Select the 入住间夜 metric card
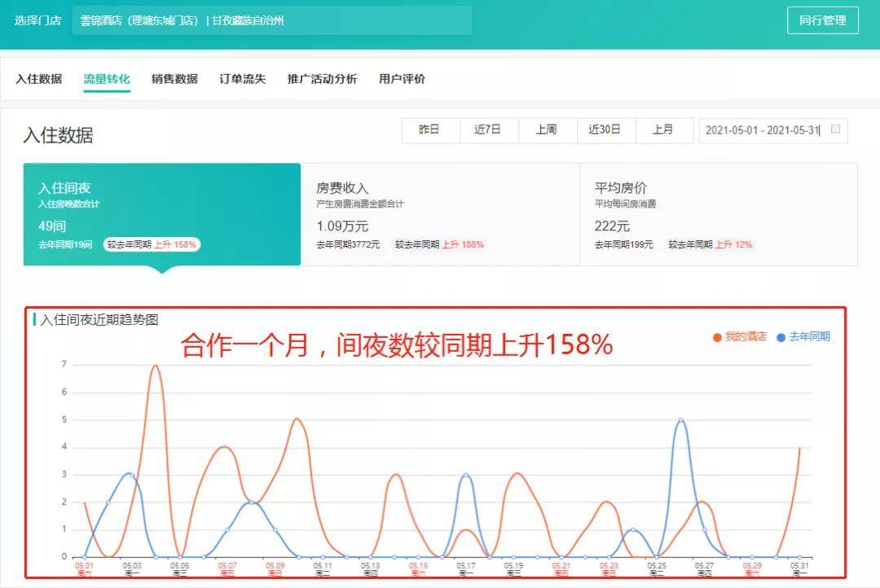 click(x=161, y=214)
